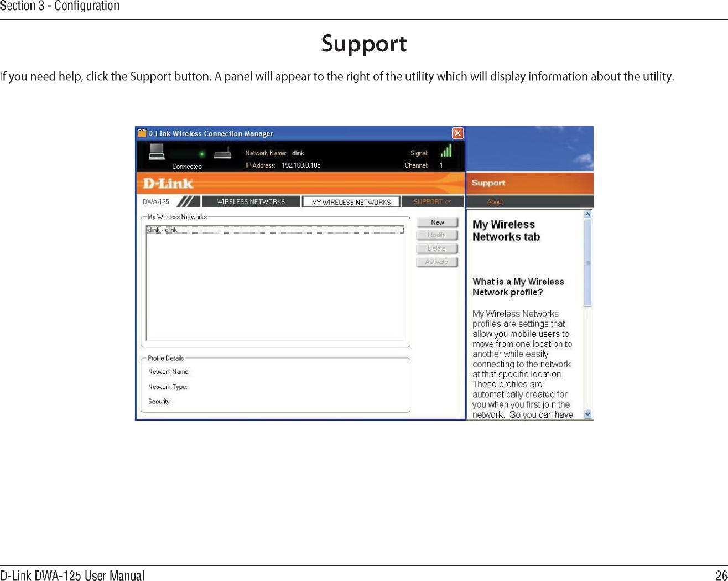728x581 pixels.
Task: Click the My Wireless Networks tab heading
Action: [x=506, y=231]
